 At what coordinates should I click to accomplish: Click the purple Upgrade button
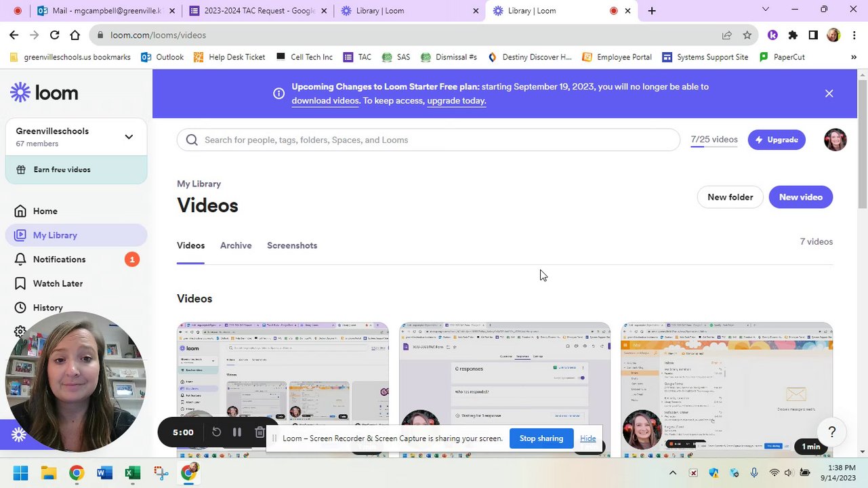tap(777, 140)
